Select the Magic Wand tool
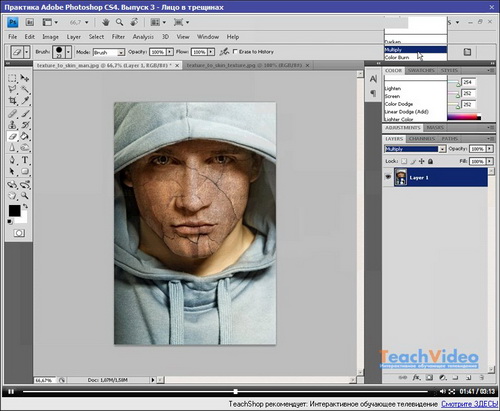Screen dimensions: 500x411 [x=25, y=89]
